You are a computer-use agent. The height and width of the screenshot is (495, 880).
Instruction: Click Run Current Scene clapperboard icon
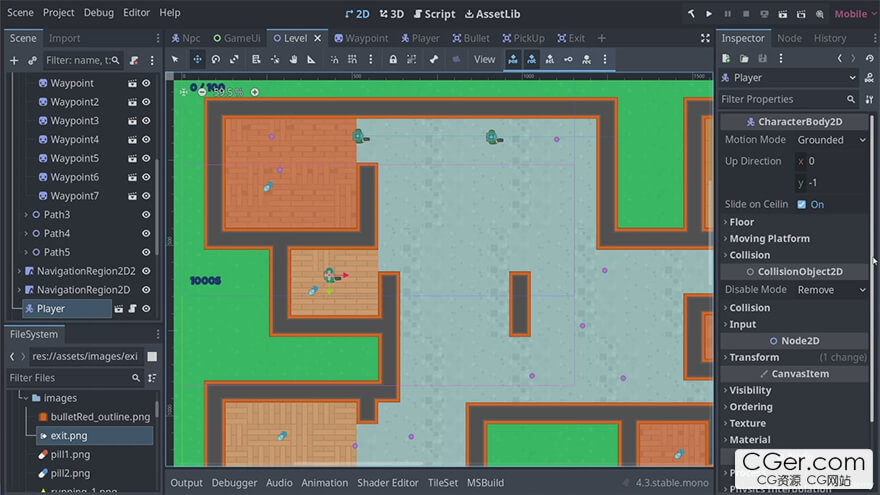coord(782,14)
